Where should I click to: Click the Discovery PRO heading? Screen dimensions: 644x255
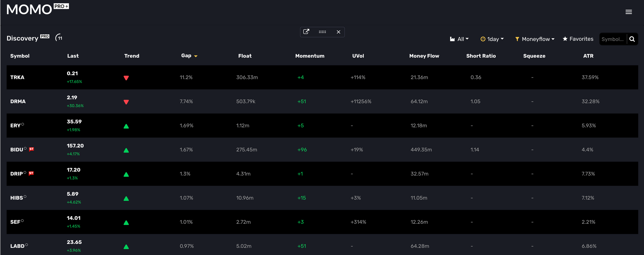coord(23,38)
